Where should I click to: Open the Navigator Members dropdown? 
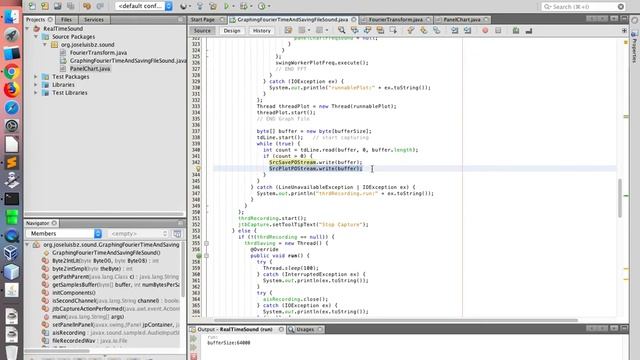[64, 233]
